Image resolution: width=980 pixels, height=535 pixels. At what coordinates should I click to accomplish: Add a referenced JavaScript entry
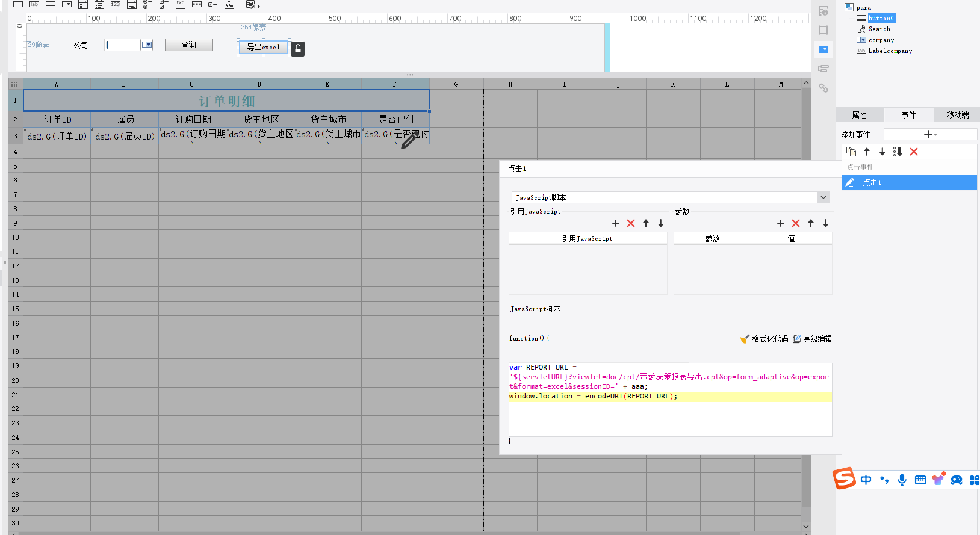616,223
